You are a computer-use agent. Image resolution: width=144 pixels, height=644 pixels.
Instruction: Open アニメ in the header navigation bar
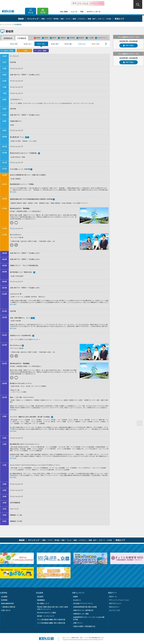[x=68, y=19]
